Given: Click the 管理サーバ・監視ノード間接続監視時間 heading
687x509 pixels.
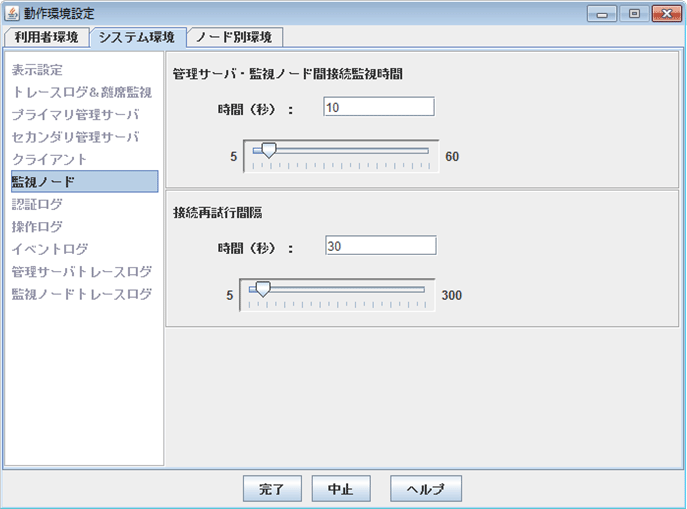Looking at the screenshot, I should point(288,74).
